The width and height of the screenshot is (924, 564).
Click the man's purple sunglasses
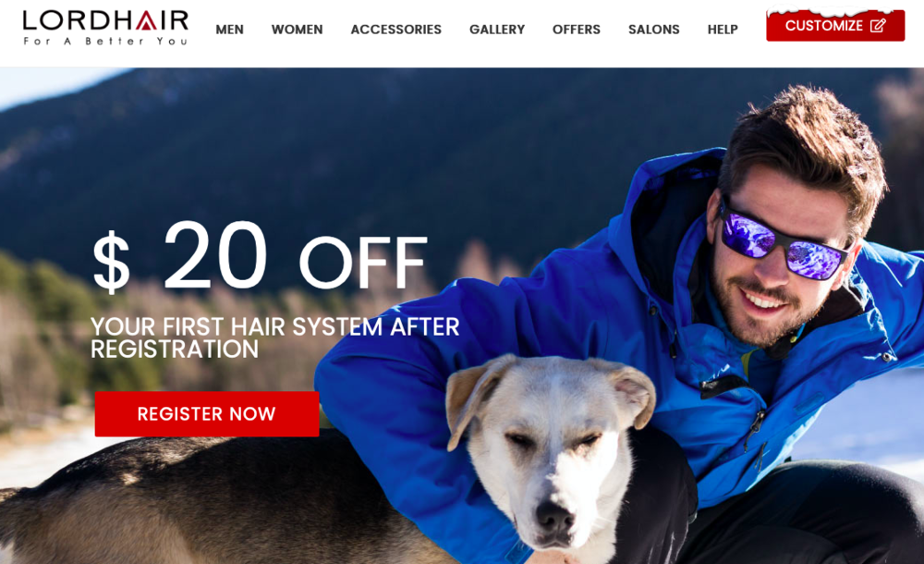pos(781,240)
